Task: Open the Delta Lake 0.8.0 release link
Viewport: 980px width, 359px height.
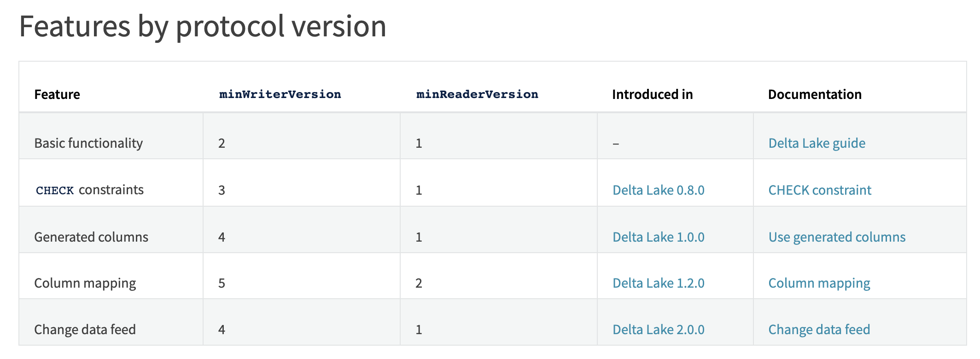Action: (659, 190)
